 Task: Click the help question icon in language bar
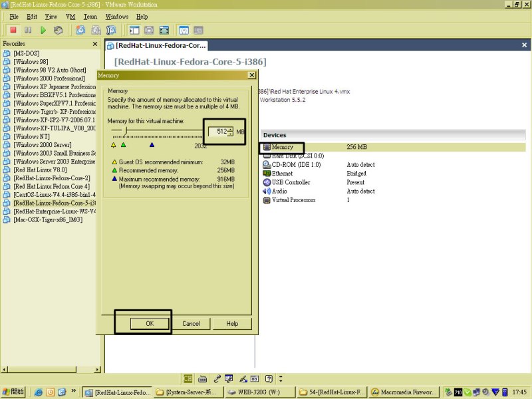(x=269, y=378)
